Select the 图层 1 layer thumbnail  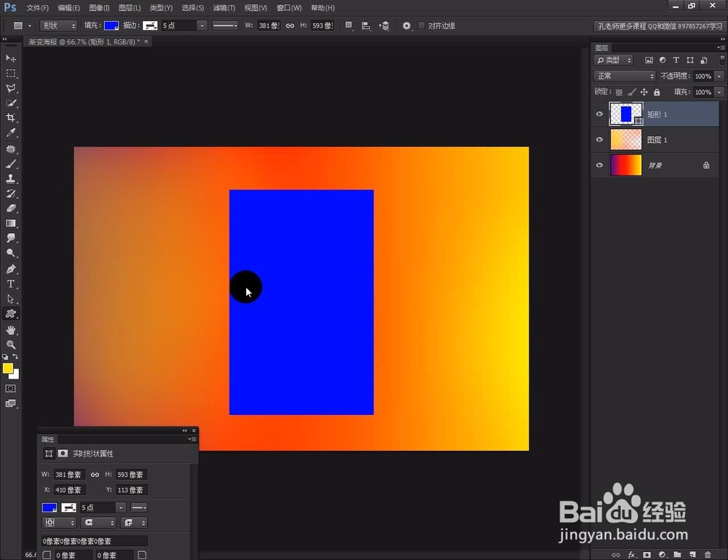click(x=625, y=139)
